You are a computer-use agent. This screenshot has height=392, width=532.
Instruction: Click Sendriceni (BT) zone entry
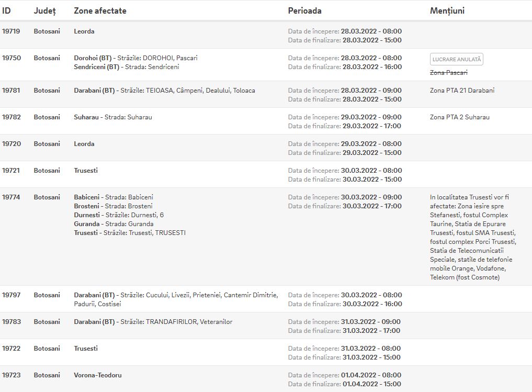coord(127,67)
